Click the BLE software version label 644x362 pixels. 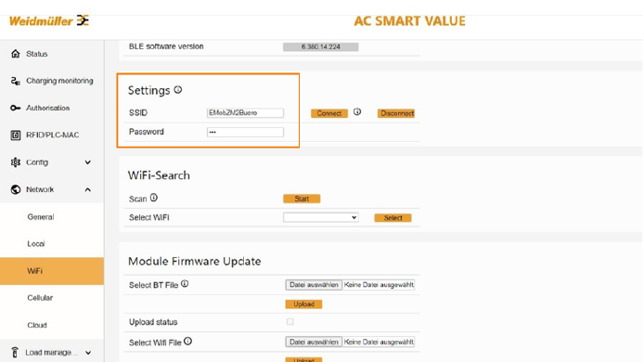166,46
